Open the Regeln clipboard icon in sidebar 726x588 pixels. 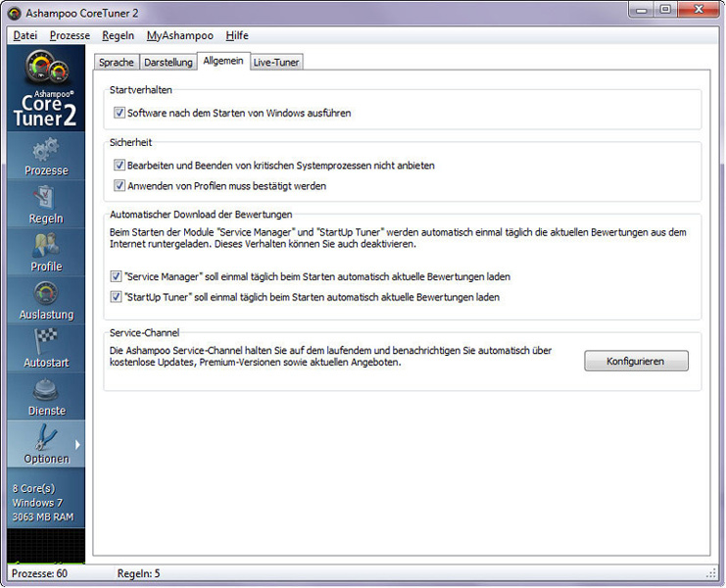coord(45,198)
